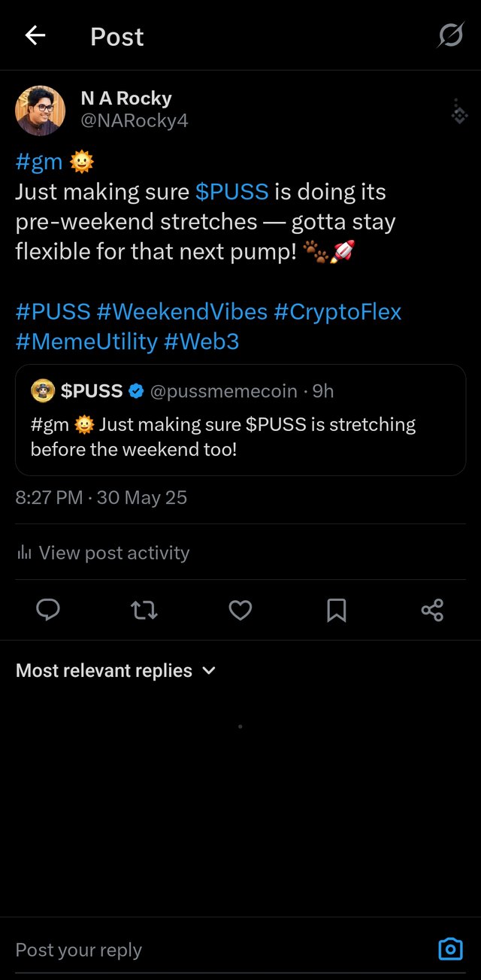Viewport: 481px width, 980px height.
Task: Tap the repost arrows icon
Action: point(144,610)
